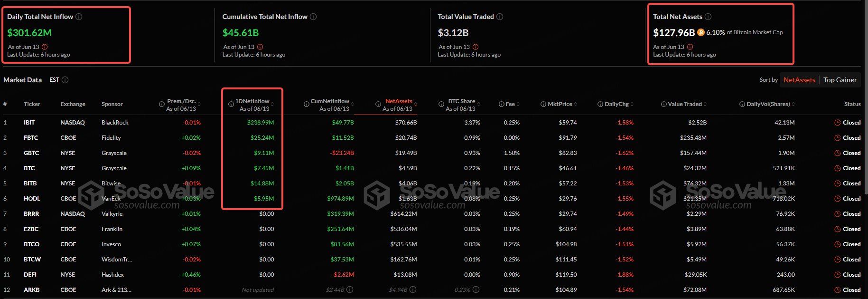Click the BTCW ticker
Viewport: 868px width, 299px height.
(x=32, y=260)
